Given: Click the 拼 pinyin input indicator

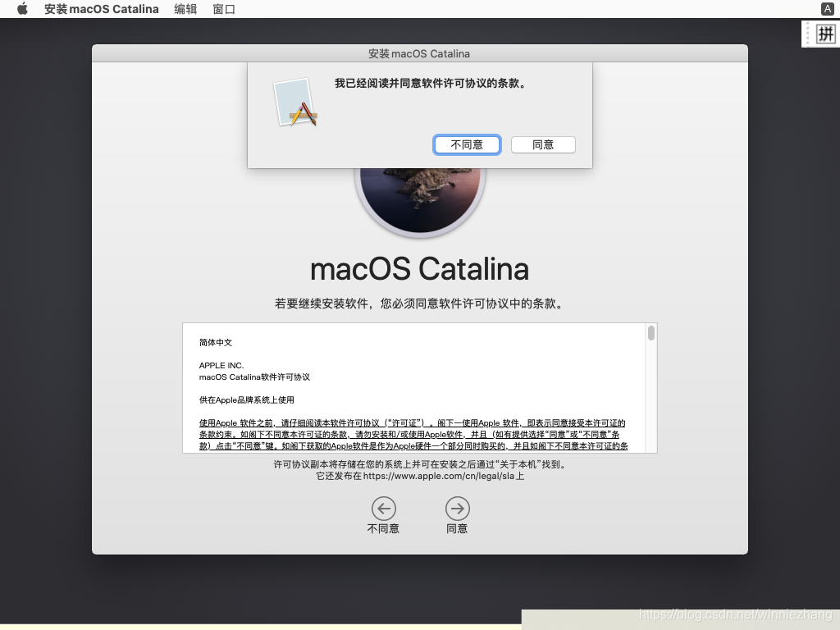Looking at the screenshot, I should (x=825, y=34).
